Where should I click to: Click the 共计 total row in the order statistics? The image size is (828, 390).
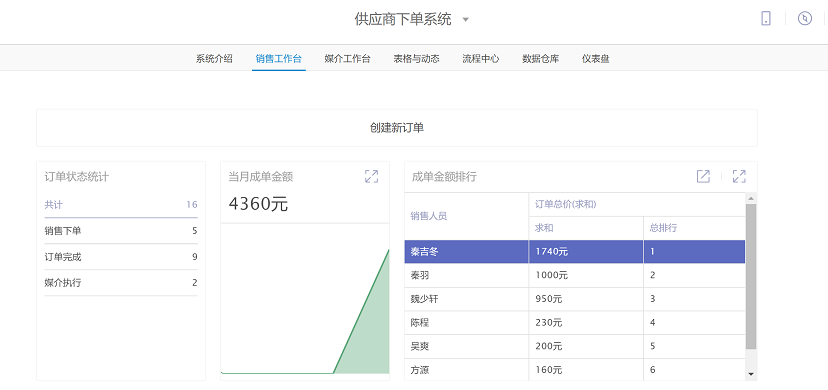pyautogui.click(x=121, y=205)
